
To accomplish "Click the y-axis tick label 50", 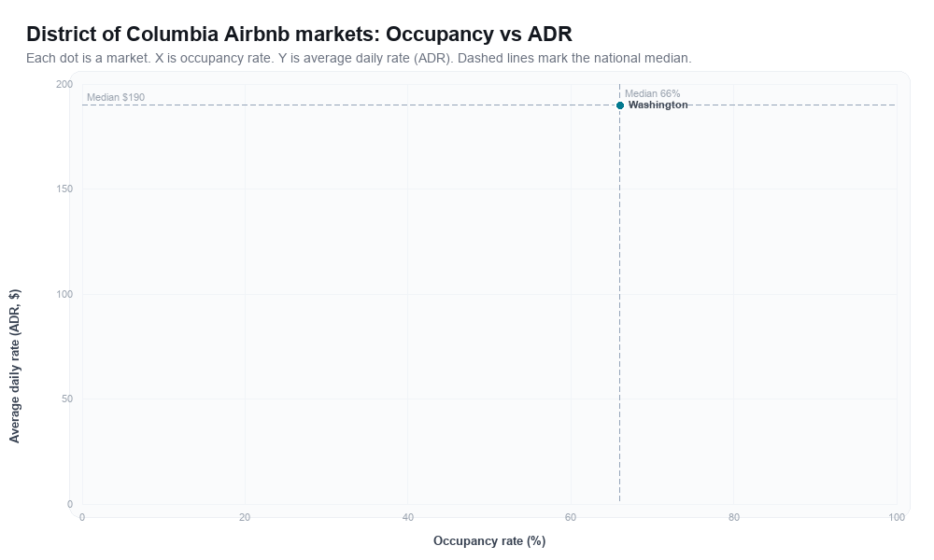I will [67, 399].
